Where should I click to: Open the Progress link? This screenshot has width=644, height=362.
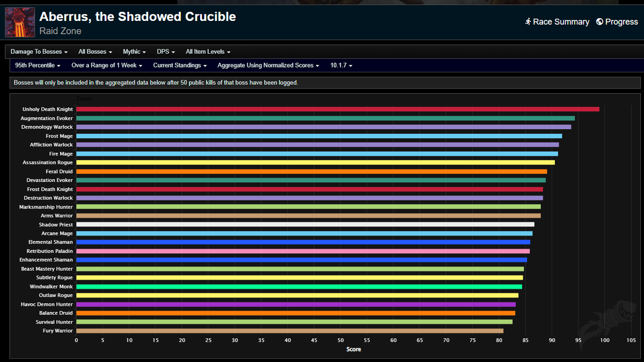click(617, 22)
